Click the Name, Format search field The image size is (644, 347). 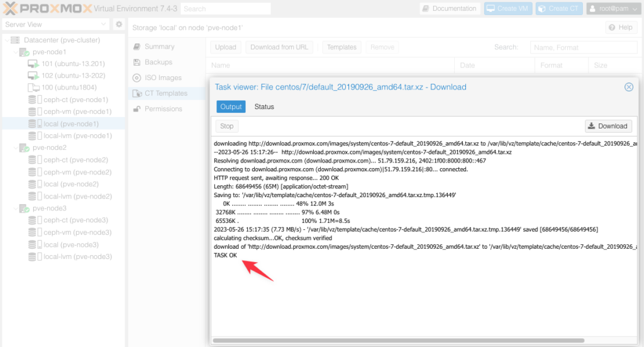(x=584, y=48)
